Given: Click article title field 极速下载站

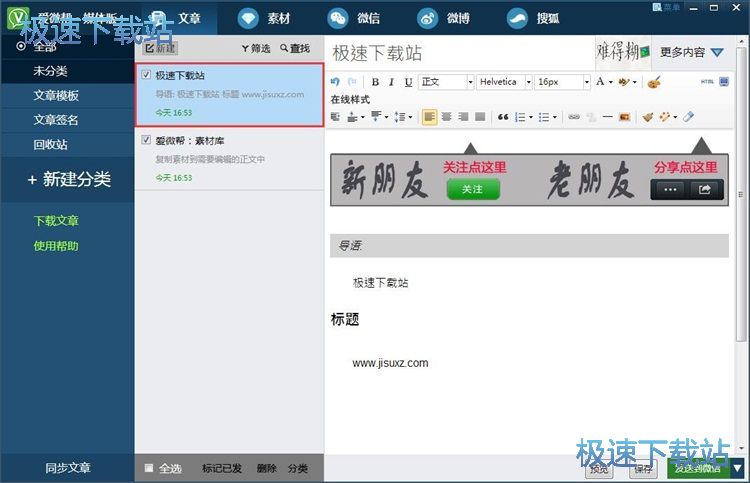Looking at the screenshot, I should (x=459, y=53).
